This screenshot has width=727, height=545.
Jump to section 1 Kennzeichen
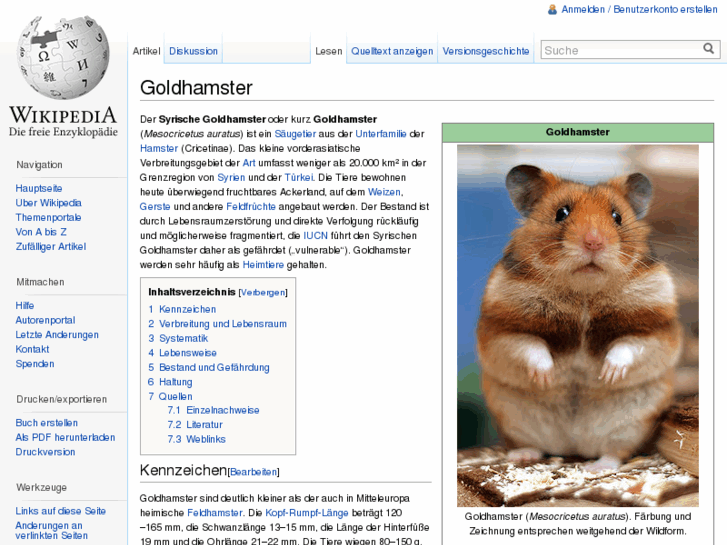[x=182, y=309]
